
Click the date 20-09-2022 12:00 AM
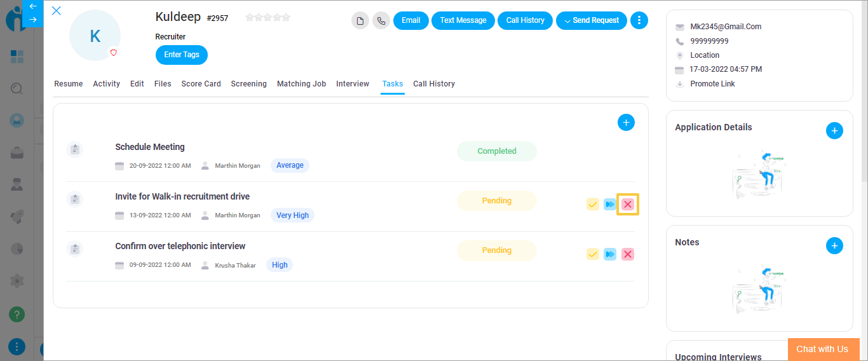click(x=160, y=166)
